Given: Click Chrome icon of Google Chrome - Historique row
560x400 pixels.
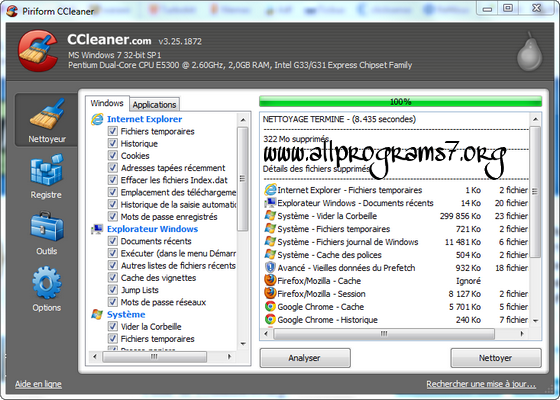Looking at the screenshot, I should pyautogui.click(x=270, y=319).
